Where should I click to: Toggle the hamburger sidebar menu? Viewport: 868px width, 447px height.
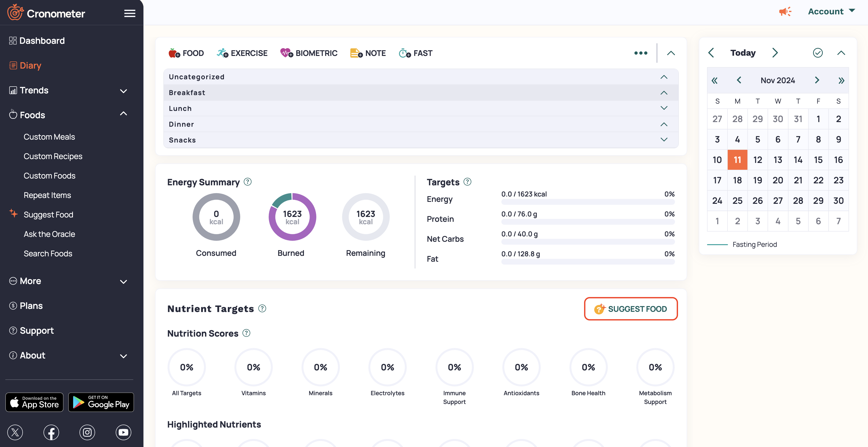(130, 13)
